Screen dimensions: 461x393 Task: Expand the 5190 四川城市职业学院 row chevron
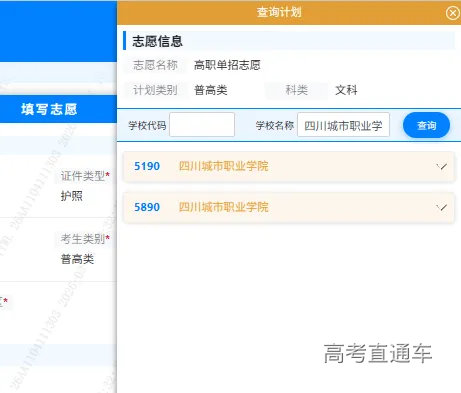click(442, 166)
